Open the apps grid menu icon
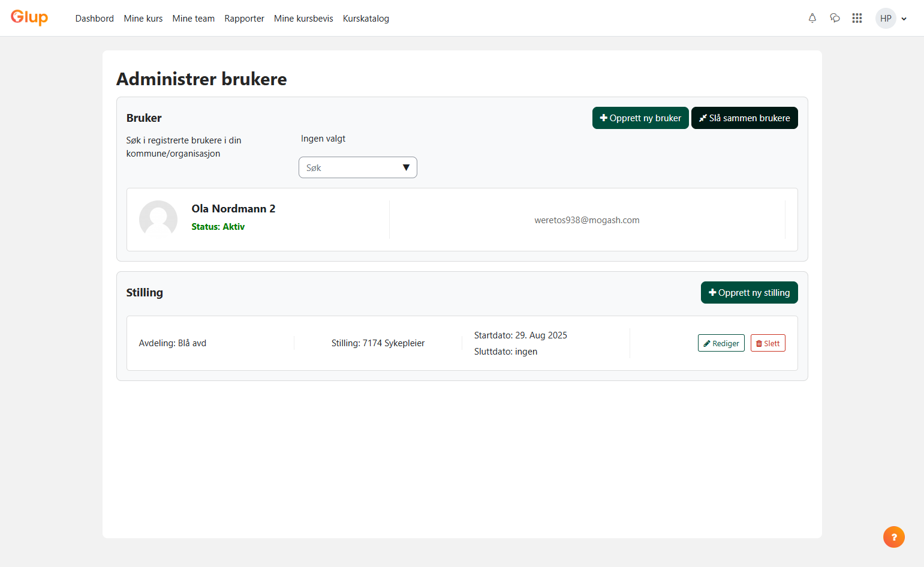The height and width of the screenshot is (567, 924). pos(857,18)
